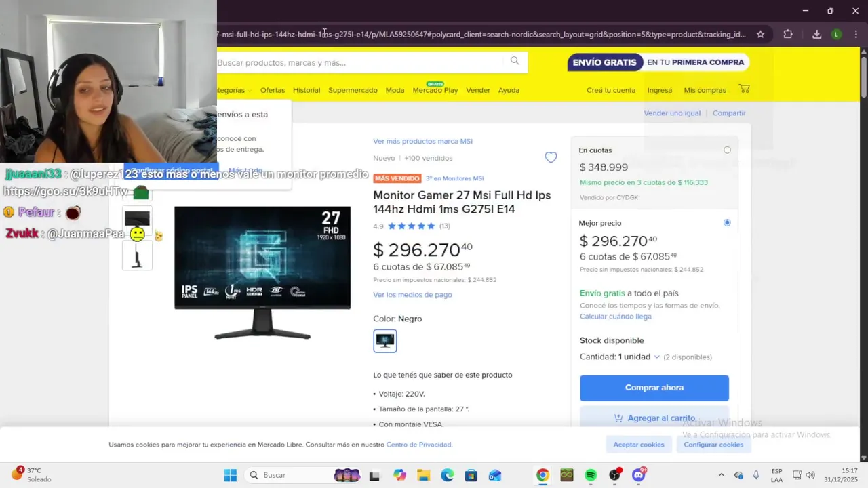
Task: Open OBS Studio from taskbar
Action: tap(614, 475)
